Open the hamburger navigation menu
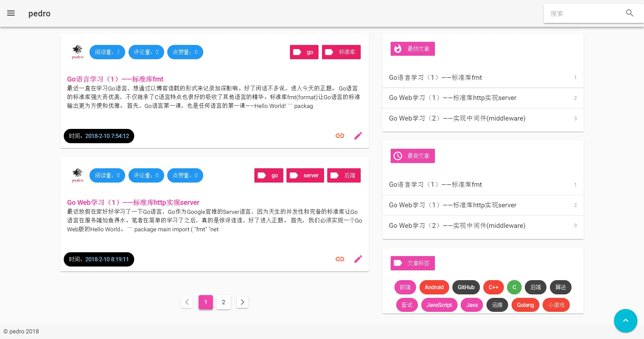The image size is (644, 339). click(11, 13)
